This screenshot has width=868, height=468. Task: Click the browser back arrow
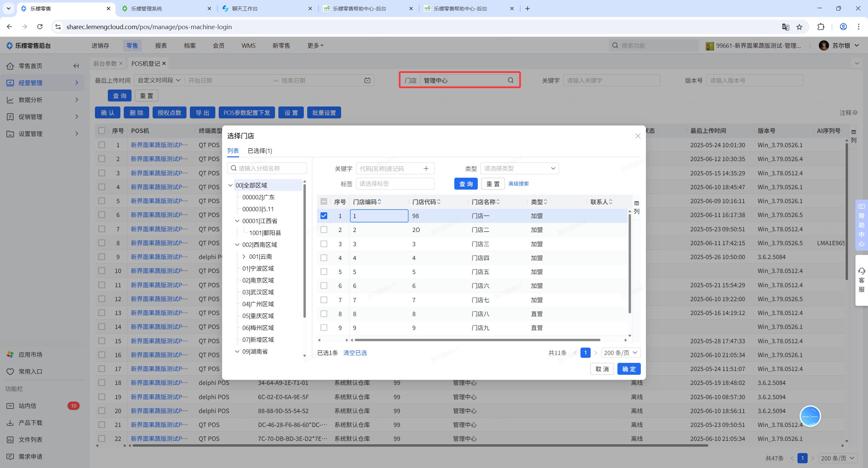(9, 27)
